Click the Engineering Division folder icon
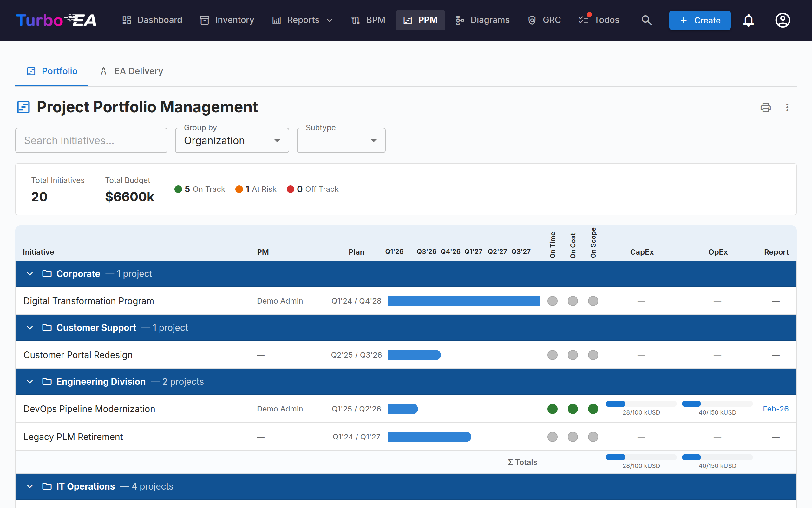Screen dimensions: 812x508 point(47,382)
